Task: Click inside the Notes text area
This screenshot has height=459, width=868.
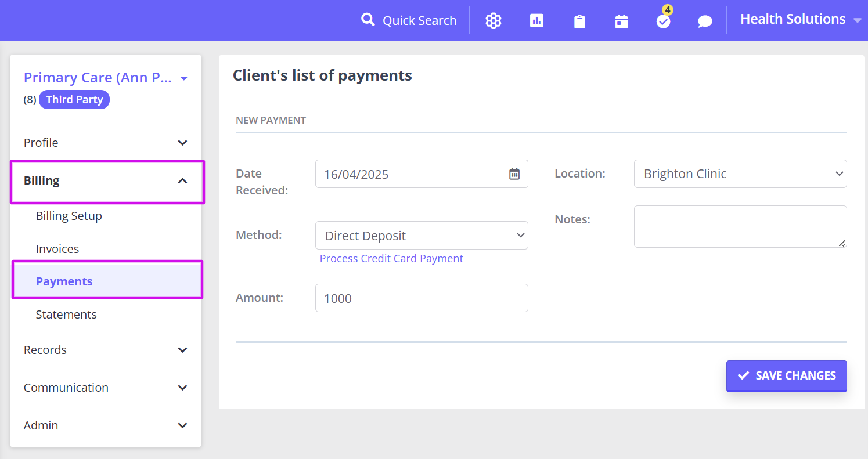Action: click(740, 226)
